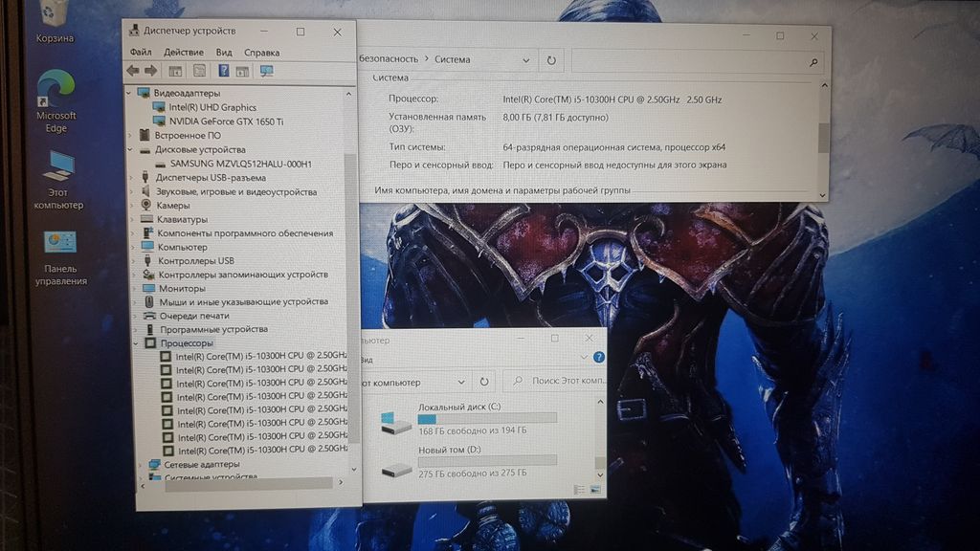Screen dimensions: 980x551
Task: Click the blue Help icon in Device Manager toolbar
Action: point(224,71)
